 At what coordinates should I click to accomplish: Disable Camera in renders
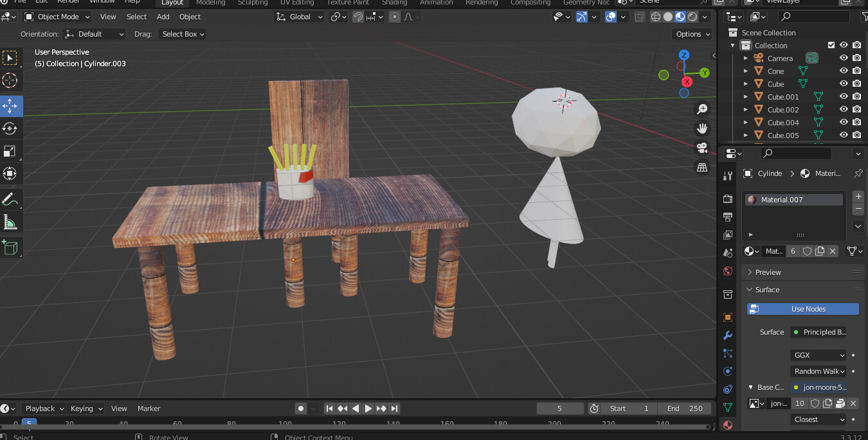click(x=856, y=58)
